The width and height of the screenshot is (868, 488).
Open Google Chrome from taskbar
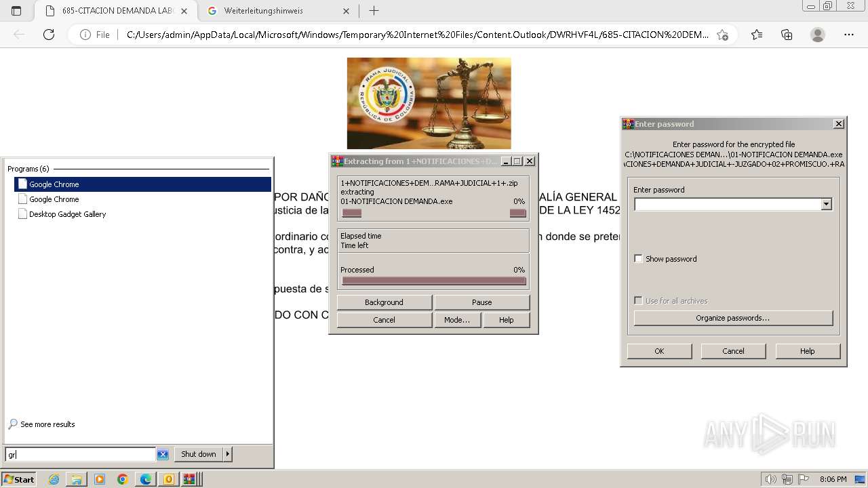[x=123, y=479]
